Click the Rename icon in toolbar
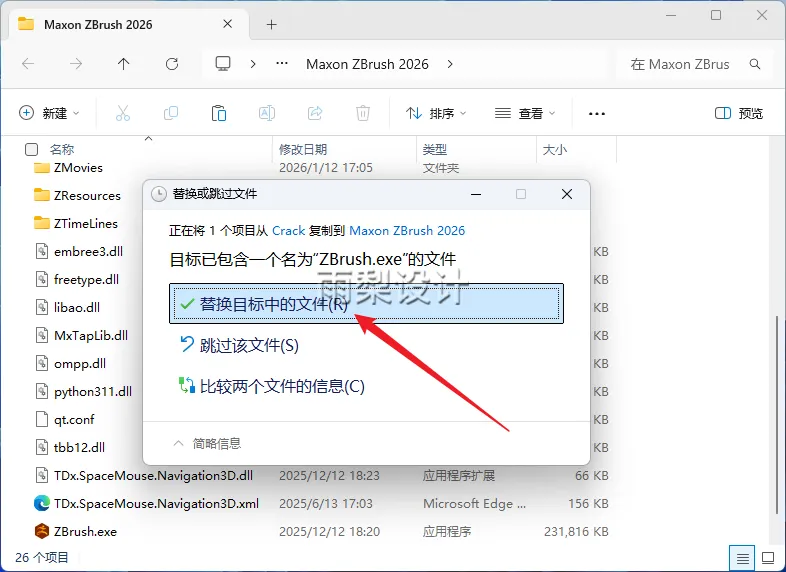 pyautogui.click(x=267, y=113)
